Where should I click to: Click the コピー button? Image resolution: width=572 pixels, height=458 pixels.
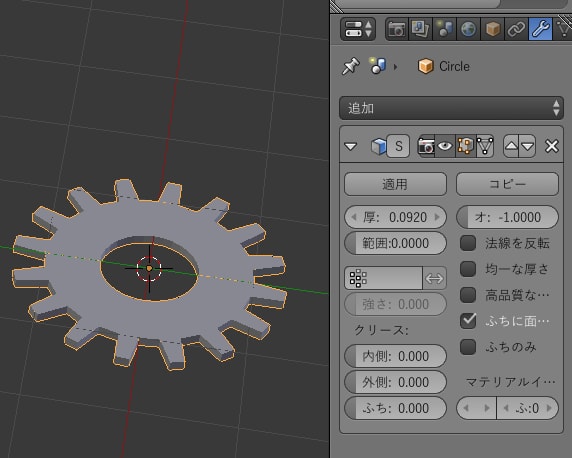coord(507,184)
